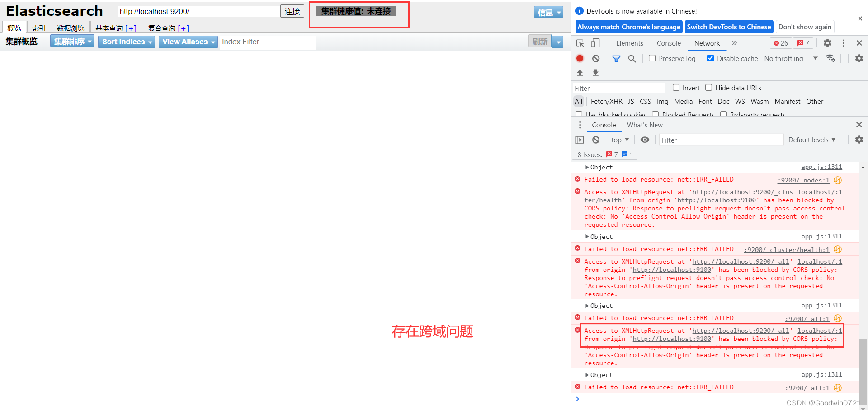
Task: Clear the console icon
Action: [x=596, y=140]
